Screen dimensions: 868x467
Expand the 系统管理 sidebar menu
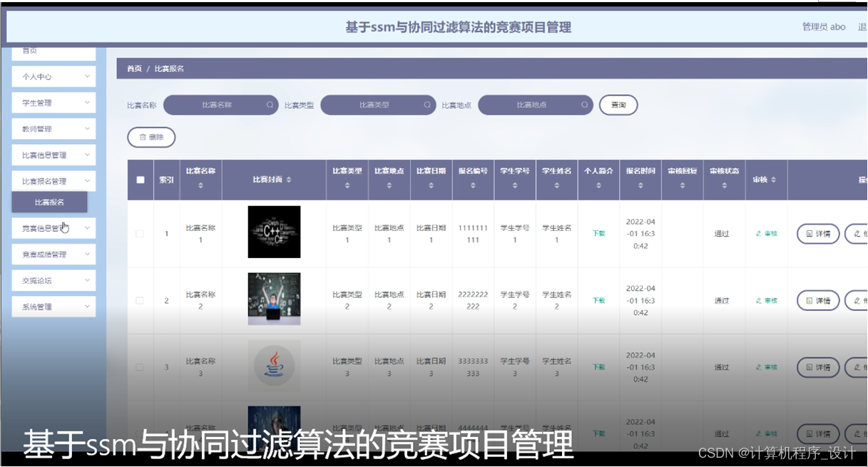53,307
